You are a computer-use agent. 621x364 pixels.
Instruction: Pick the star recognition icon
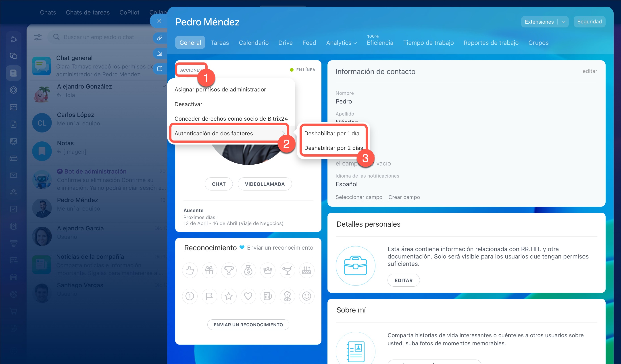229,296
